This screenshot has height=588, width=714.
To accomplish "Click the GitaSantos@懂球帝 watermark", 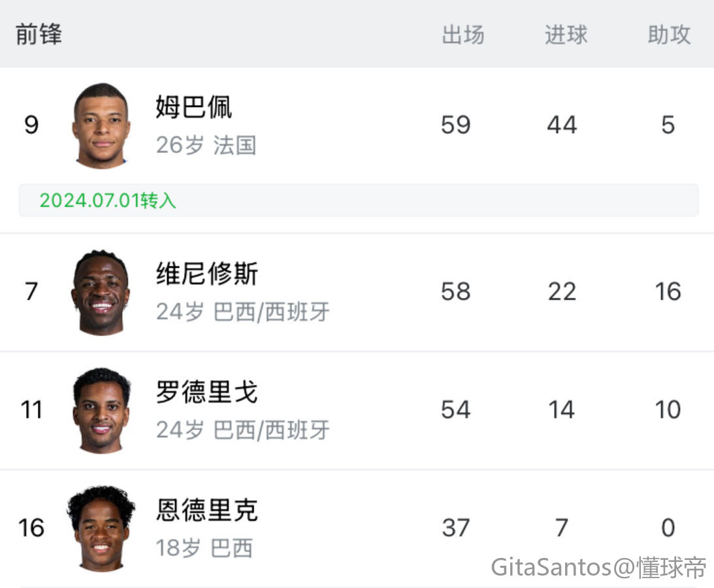I will pos(598,568).
